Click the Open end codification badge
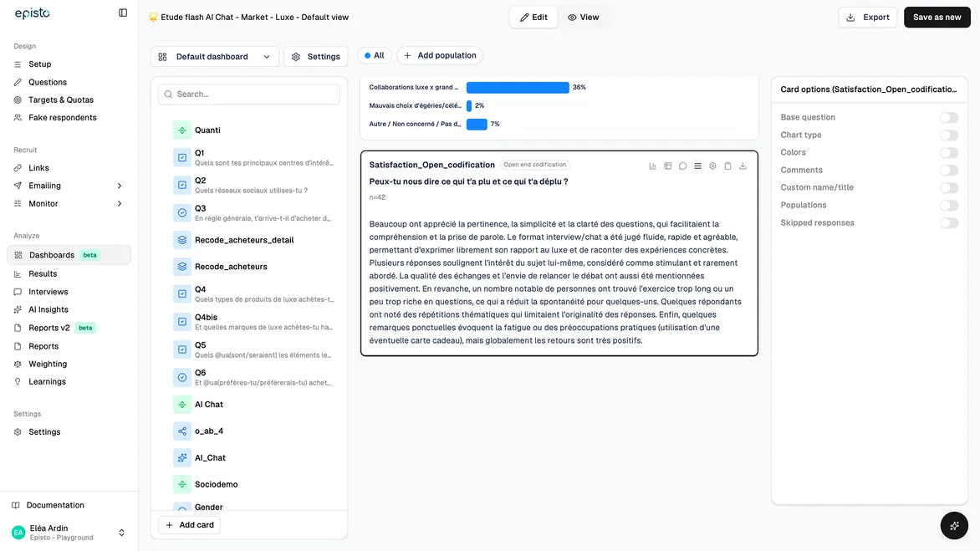The width and height of the screenshot is (980, 551). 535,165
